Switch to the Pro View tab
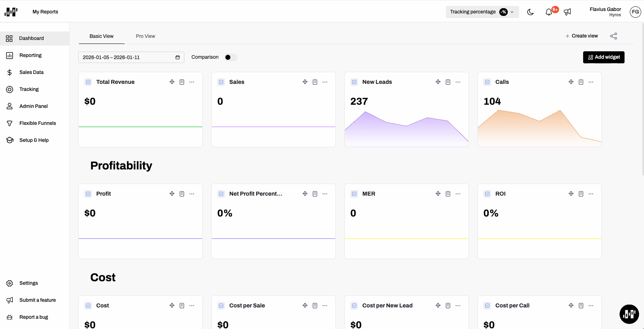Viewport: 644px width, 329px height. tap(145, 36)
